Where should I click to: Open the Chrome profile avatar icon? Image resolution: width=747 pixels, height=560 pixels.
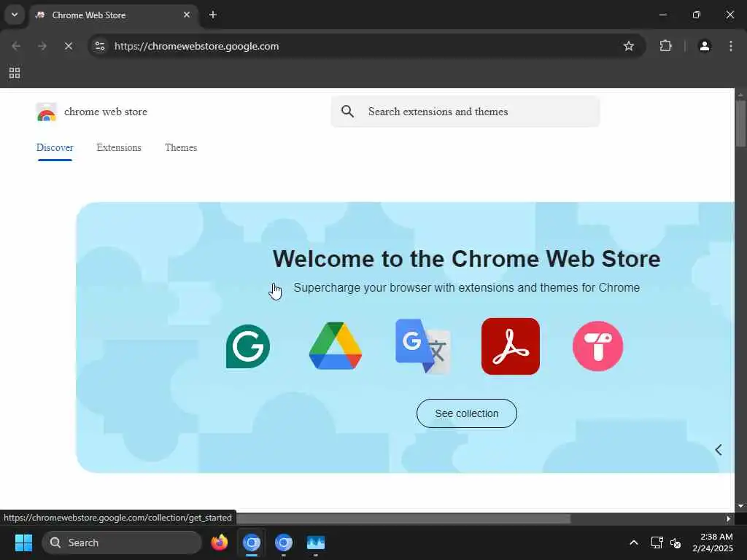point(705,46)
